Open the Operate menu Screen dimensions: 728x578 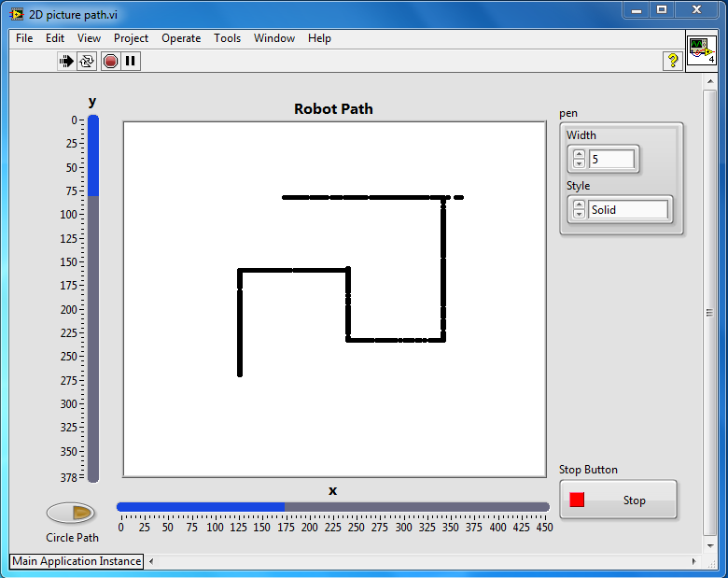pyautogui.click(x=181, y=38)
